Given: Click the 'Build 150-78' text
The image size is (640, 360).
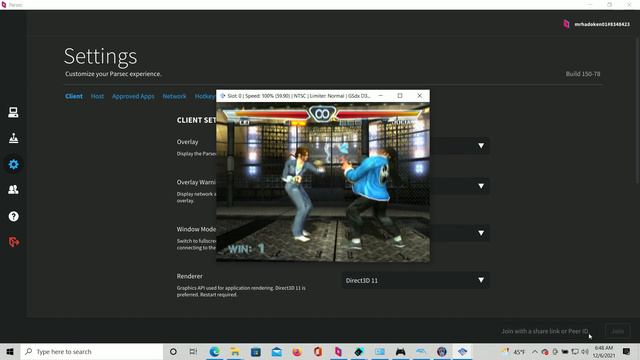Looking at the screenshot, I should coord(583,74).
